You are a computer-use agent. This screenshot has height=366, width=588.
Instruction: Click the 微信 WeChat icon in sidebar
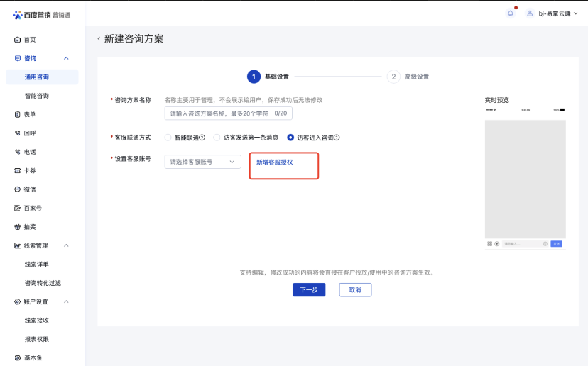(x=18, y=189)
